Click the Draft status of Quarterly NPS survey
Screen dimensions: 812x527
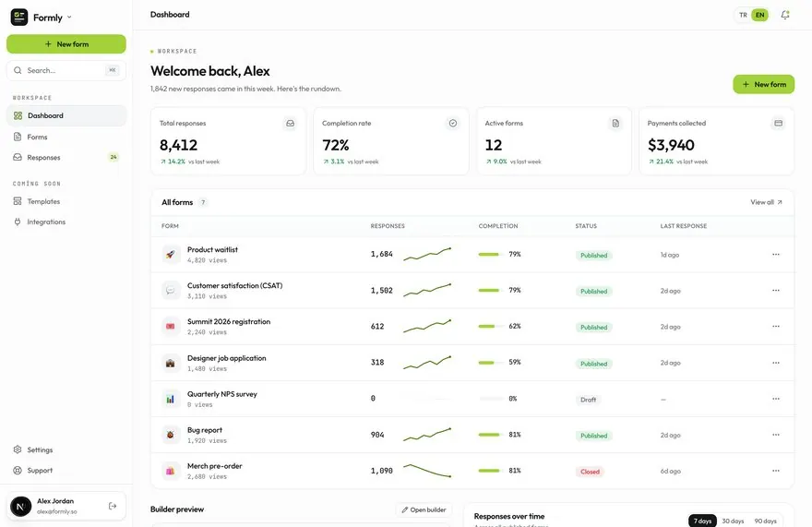click(588, 400)
